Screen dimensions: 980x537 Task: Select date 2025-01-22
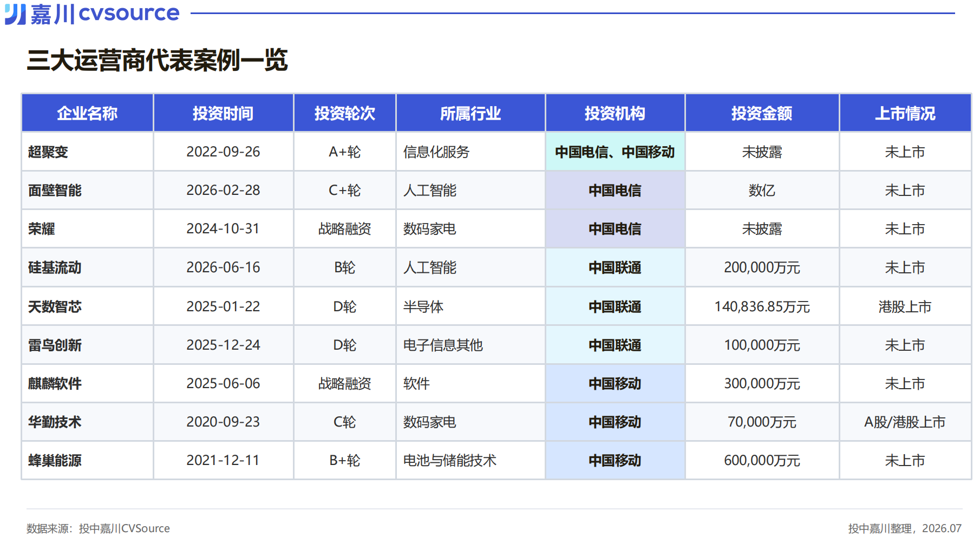click(223, 306)
